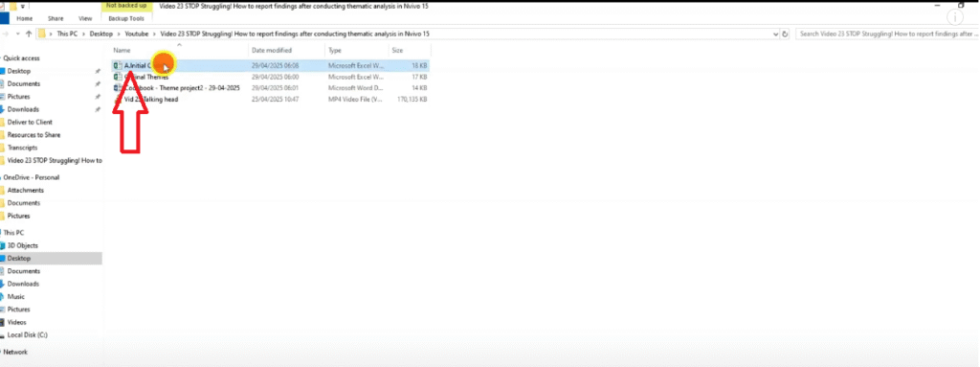The width and height of the screenshot is (980, 367).
Task: Switch to the Backup Tools tab
Action: tap(126, 19)
